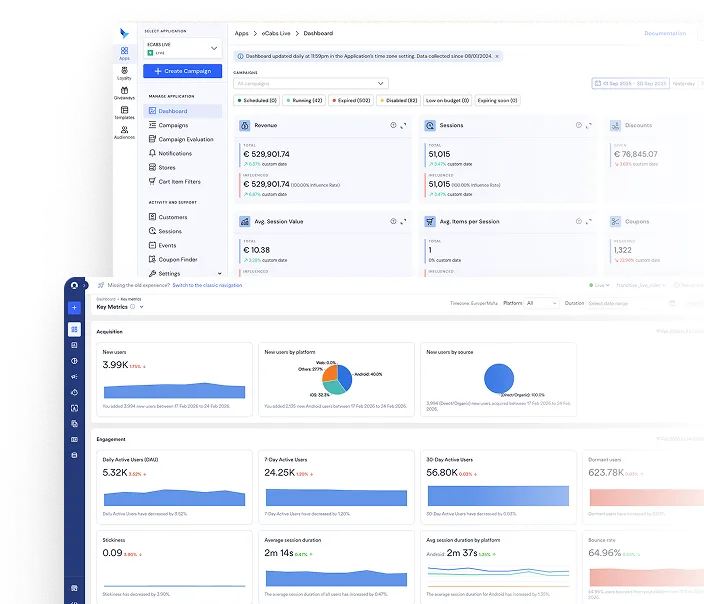Expand the Settings menu chevron
Viewport: 704px width, 604px height.
[220, 273]
